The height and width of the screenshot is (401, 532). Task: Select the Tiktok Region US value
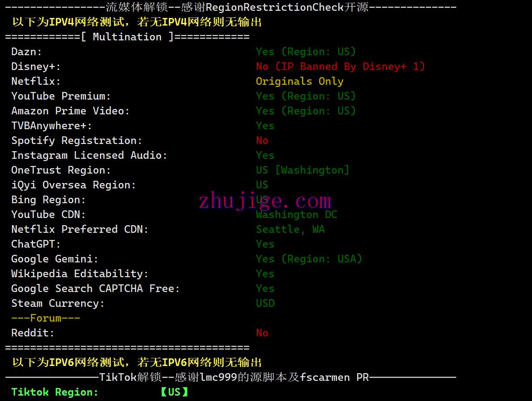click(174, 392)
